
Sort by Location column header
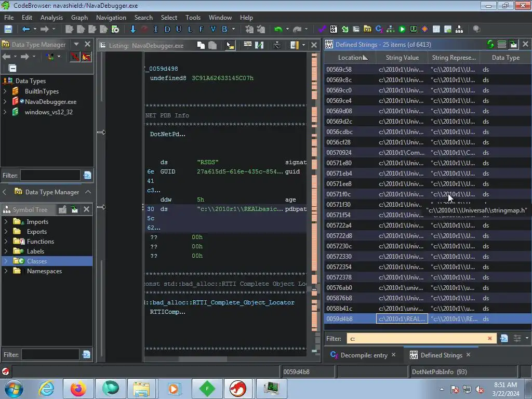[350, 58]
